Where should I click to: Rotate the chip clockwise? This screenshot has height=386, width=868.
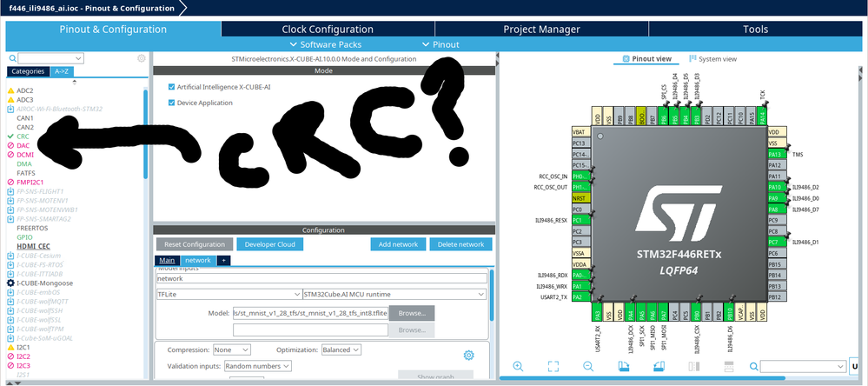(x=623, y=366)
